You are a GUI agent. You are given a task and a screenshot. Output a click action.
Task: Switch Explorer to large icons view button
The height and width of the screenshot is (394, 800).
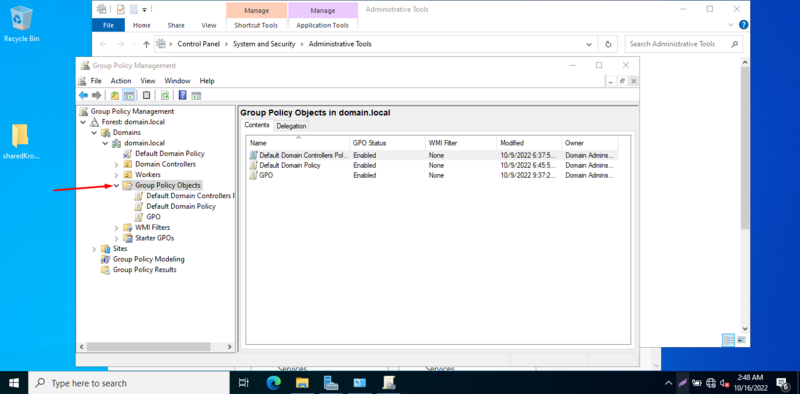pyautogui.click(x=741, y=339)
